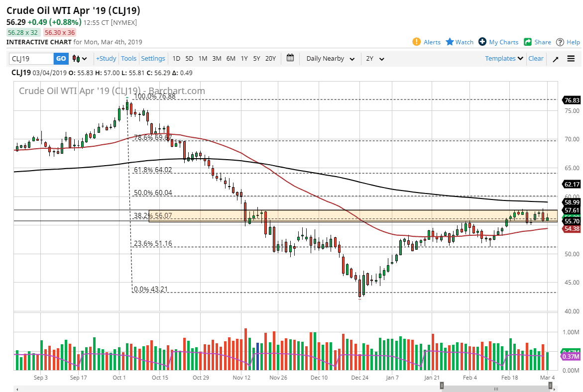Open the hamburger chart options menu
This screenshot has height=392, width=583.
[x=571, y=58]
